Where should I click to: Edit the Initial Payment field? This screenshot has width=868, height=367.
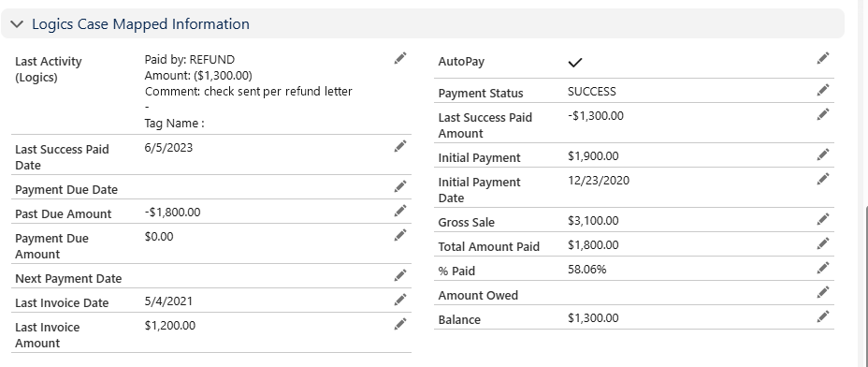823,154
